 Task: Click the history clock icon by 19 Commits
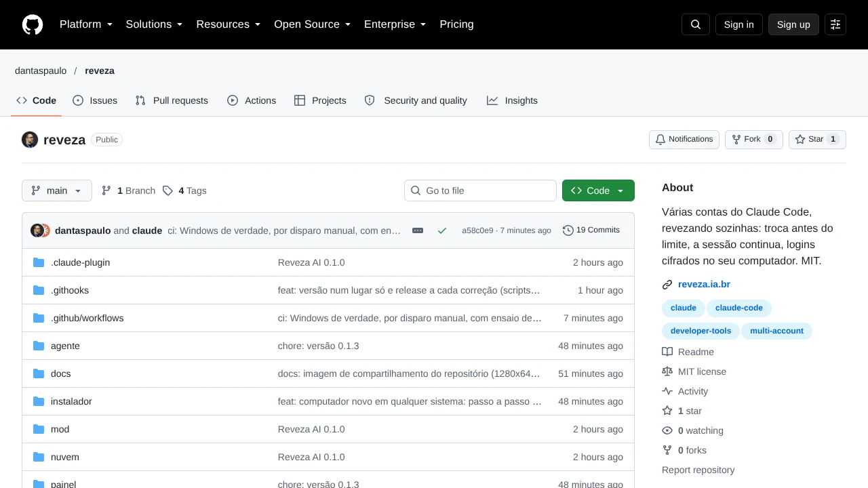coord(568,230)
